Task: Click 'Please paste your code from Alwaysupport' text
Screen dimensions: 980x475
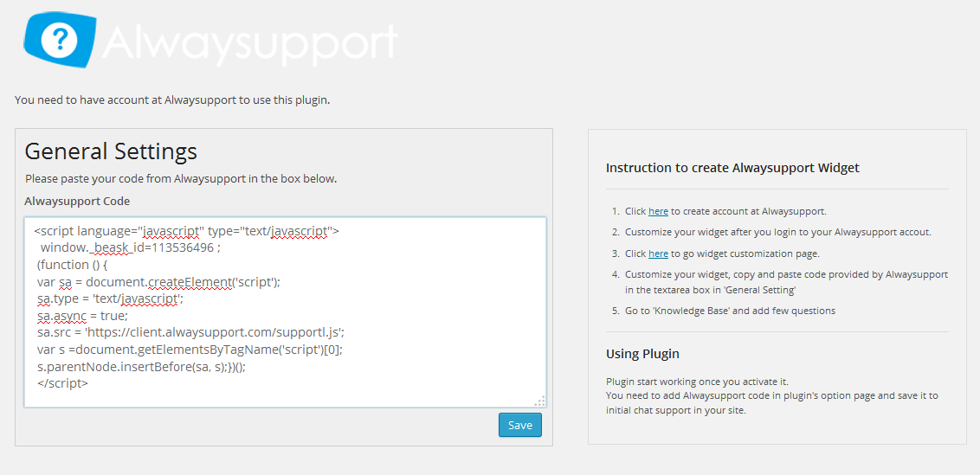Action: [181, 179]
